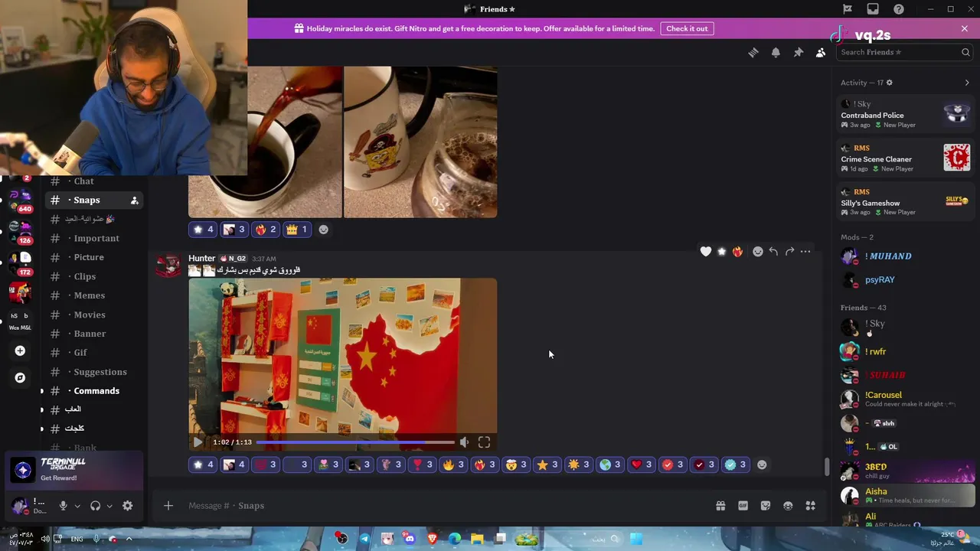Open the Apps launcher icon
Image resolution: width=980 pixels, height=551 pixels.
811,506
